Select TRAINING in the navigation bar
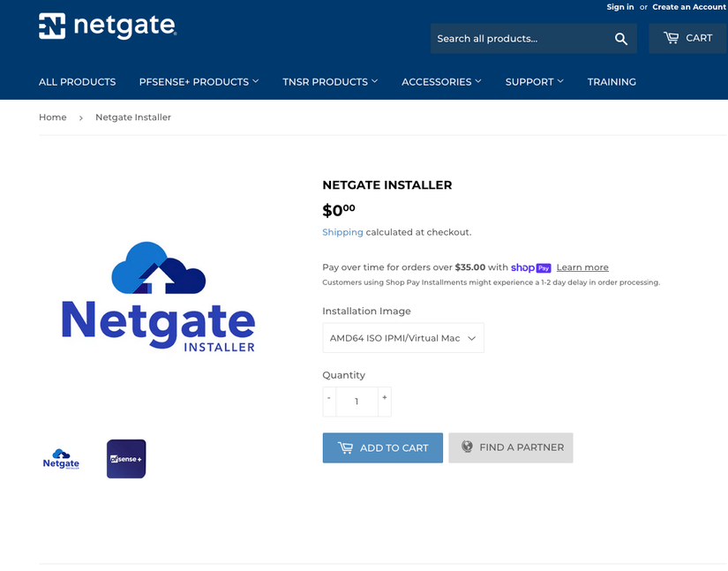The width and height of the screenshot is (728, 571). point(612,81)
